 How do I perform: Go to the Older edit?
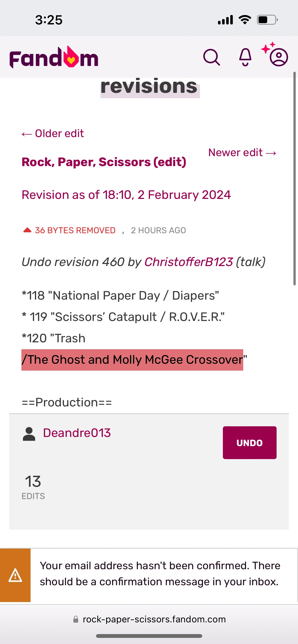tap(53, 134)
